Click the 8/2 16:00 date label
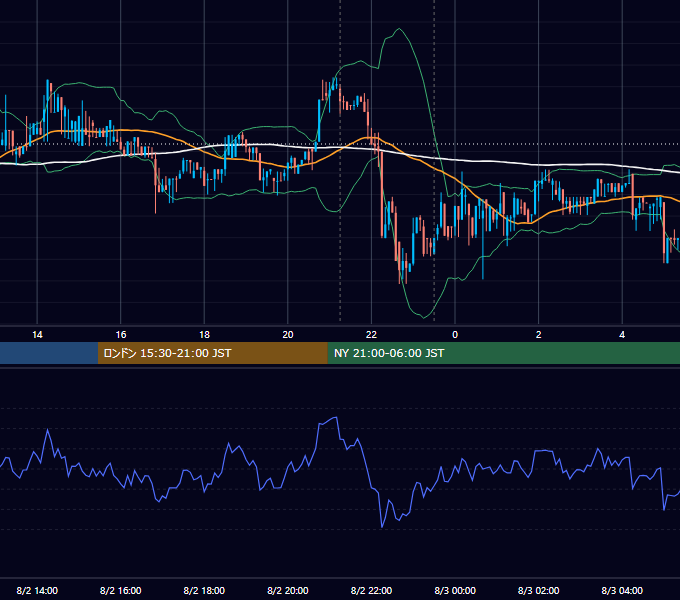The width and height of the screenshot is (680, 600). (121, 590)
